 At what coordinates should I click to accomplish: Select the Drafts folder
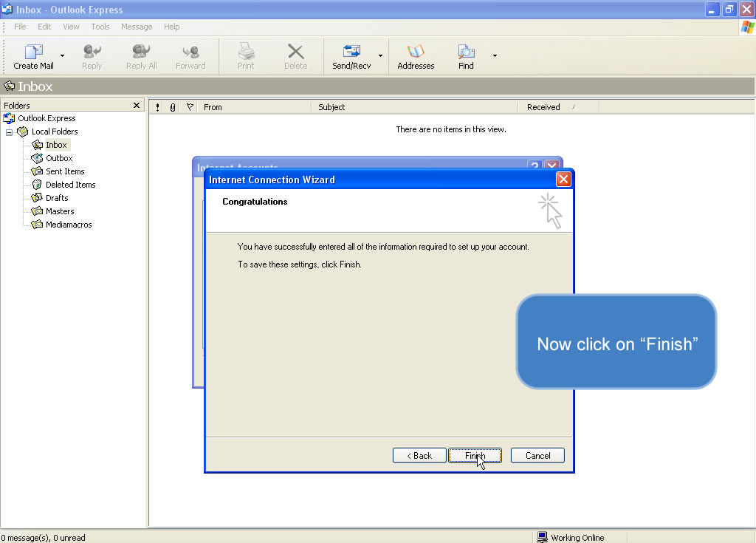56,198
